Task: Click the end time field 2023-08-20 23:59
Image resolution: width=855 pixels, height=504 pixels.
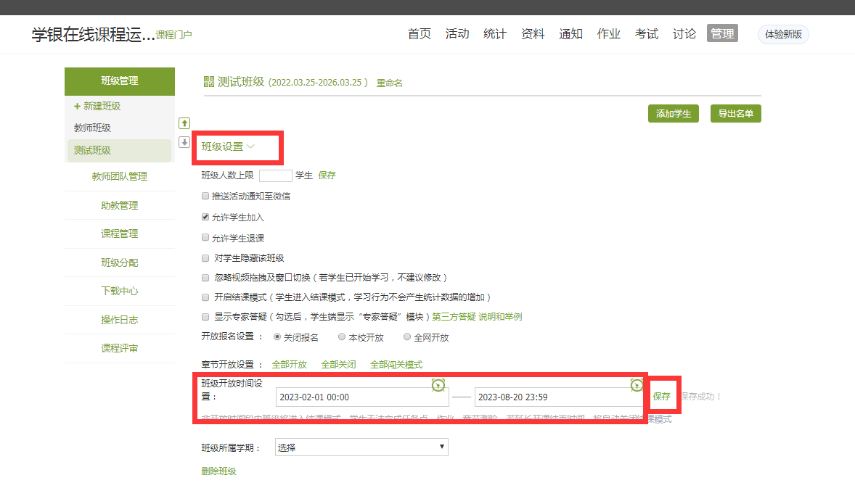Action: (558, 397)
